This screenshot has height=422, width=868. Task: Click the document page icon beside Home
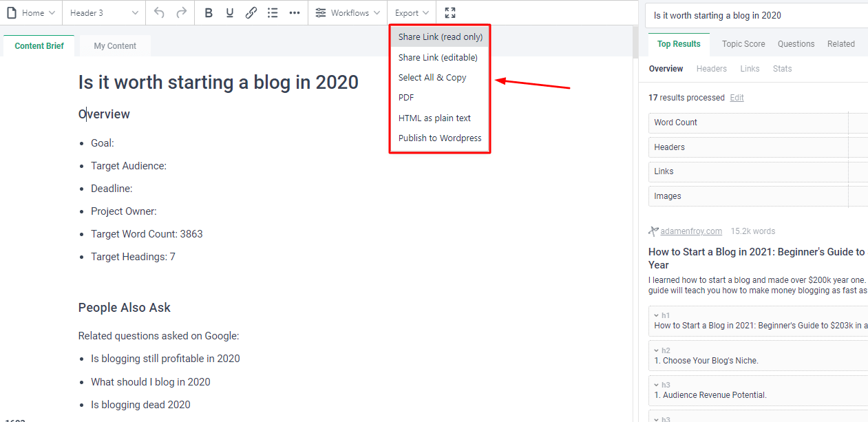(x=12, y=13)
